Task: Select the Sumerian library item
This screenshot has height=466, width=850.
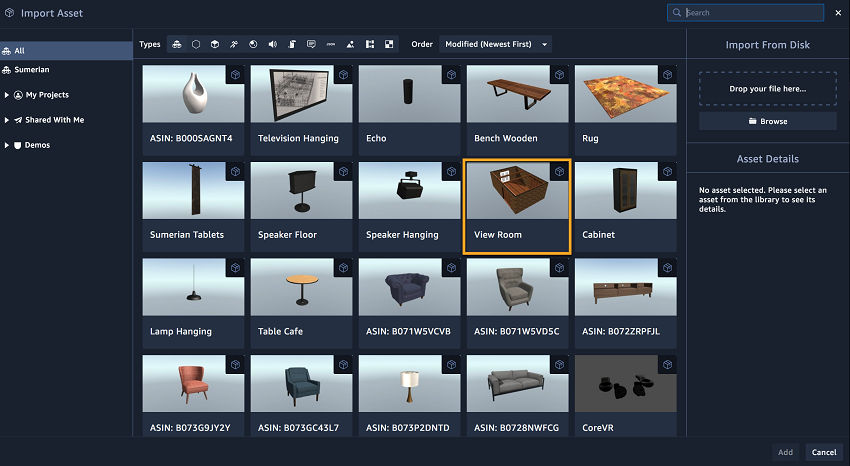Action: (31, 70)
